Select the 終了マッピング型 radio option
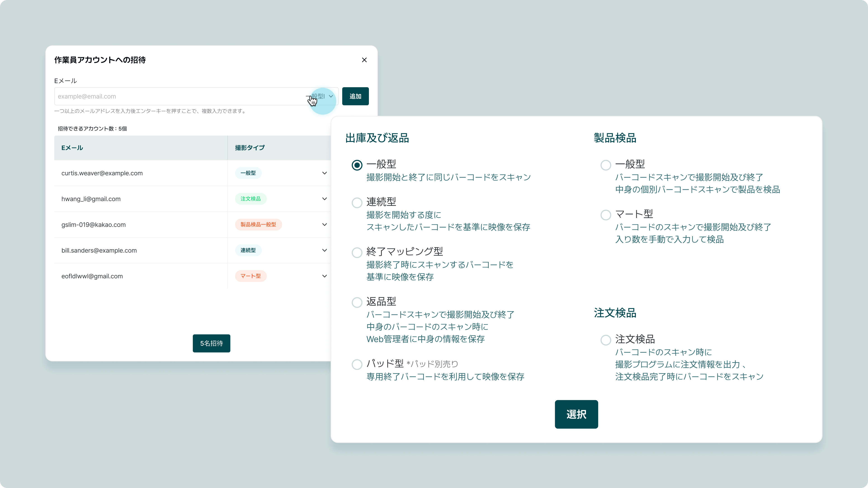868x488 pixels. 357,253
